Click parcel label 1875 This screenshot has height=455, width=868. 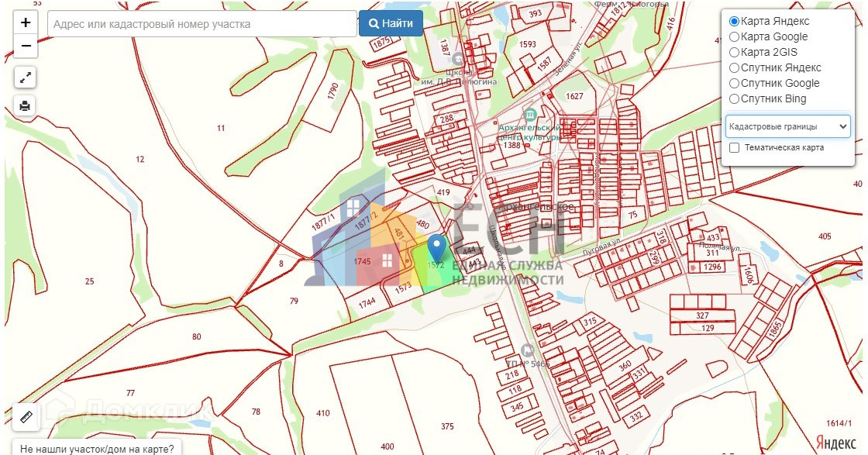382,43
